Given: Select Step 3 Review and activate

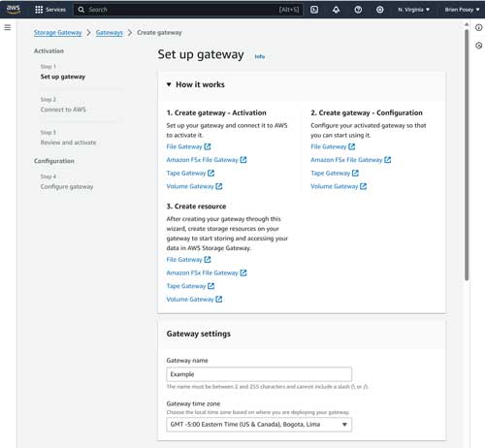Looking at the screenshot, I should click(x=68, y=143).
